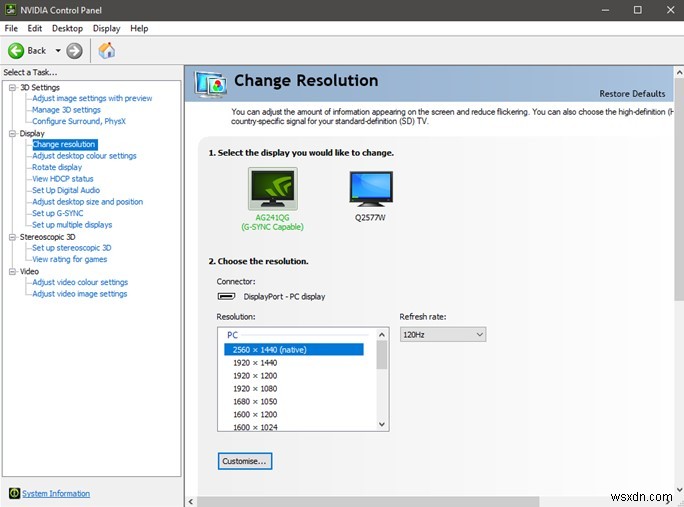Select 1680 × 1050 resolution

255,401
